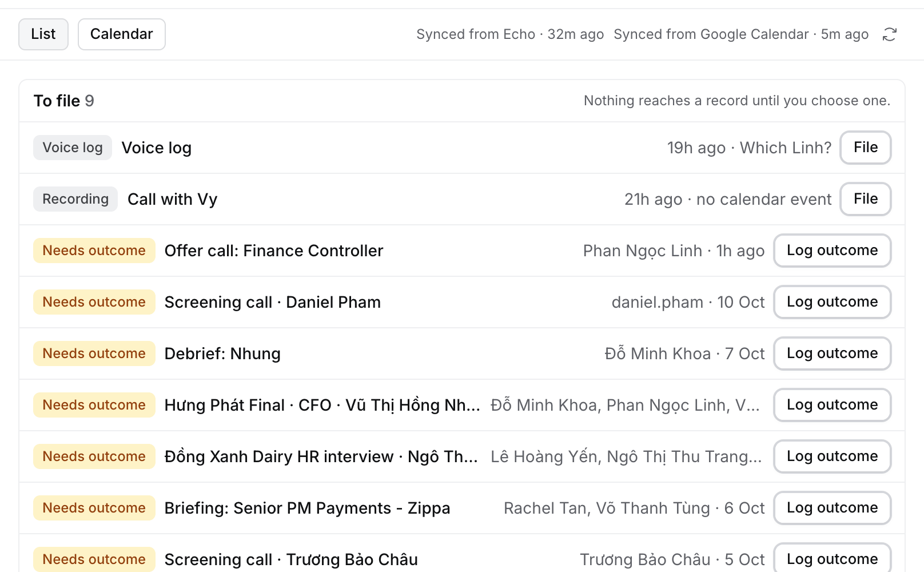This screenshot has width=924, height=572.
Task: Open the 'Debrief: Nhung' title
Action: pyautogui.click(x=222, y=353)
